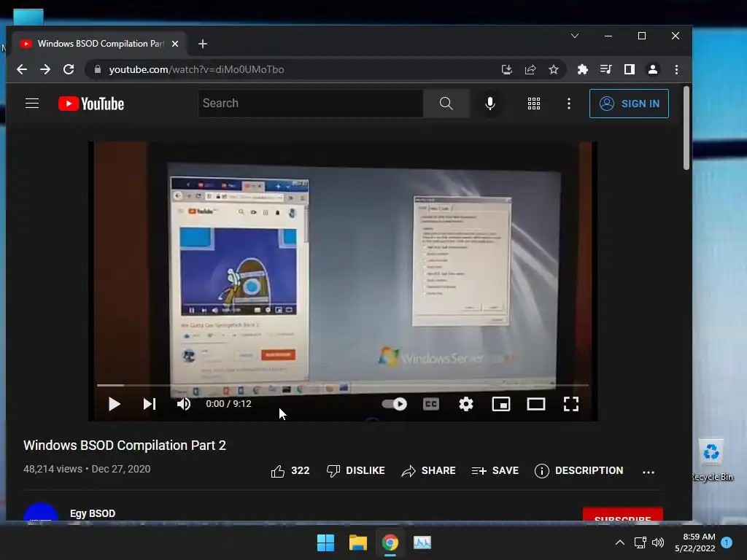Image resolution: width=747 pixels, height=560 pixels.
Task: Open the monitor app in taskbar
Action: click(422, 542)
